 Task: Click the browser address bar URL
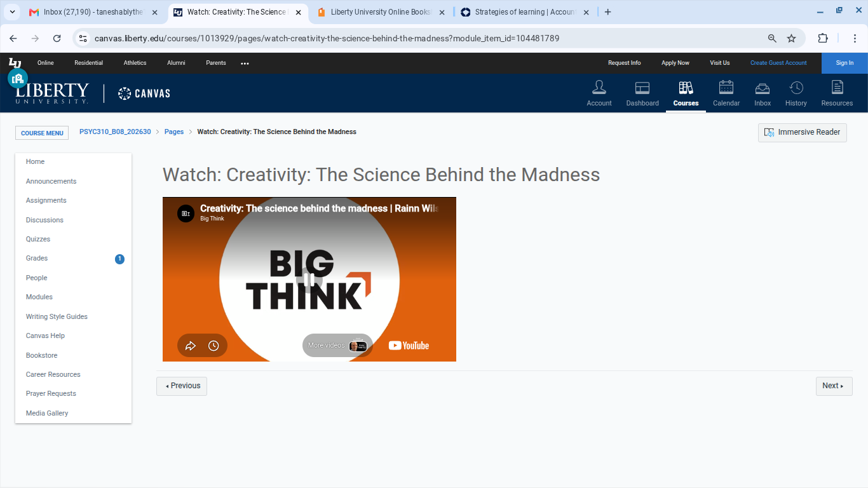(x=327, y=38)
